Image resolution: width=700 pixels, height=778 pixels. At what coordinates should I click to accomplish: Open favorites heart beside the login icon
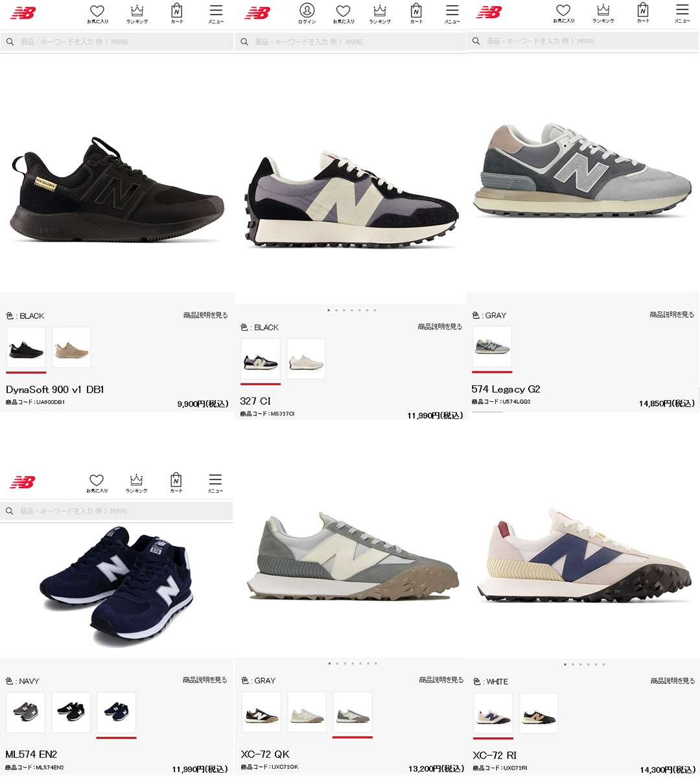tap(344, 14)
